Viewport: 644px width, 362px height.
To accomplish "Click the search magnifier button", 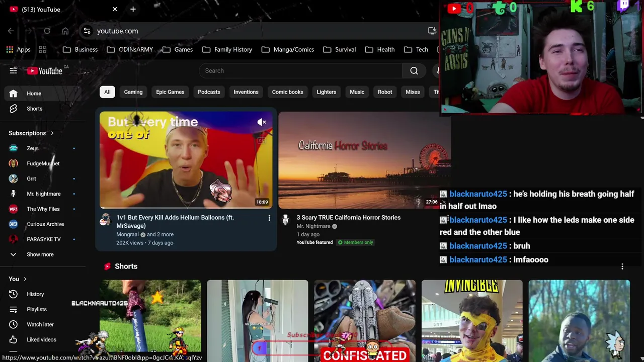I will 414,71.
